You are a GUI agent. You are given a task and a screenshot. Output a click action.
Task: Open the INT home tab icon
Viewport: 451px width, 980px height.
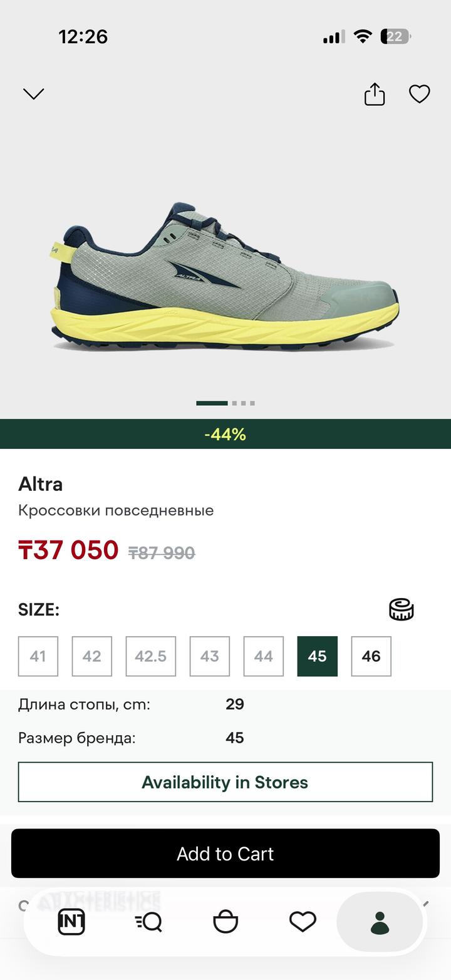click(71, 922)
